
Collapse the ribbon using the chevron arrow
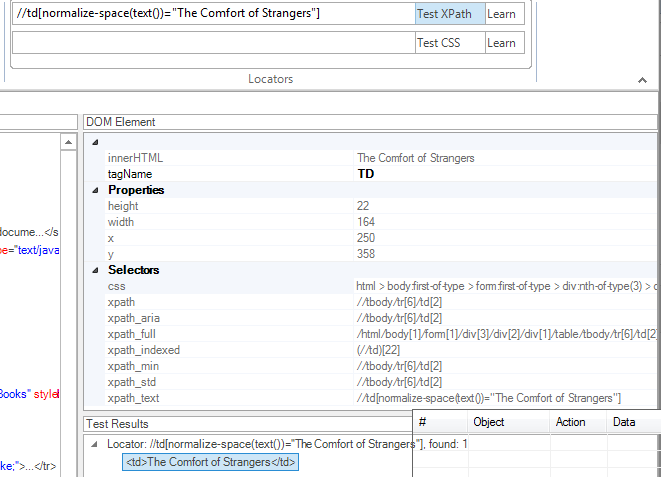pyautogui.click(x=642, y=80)
